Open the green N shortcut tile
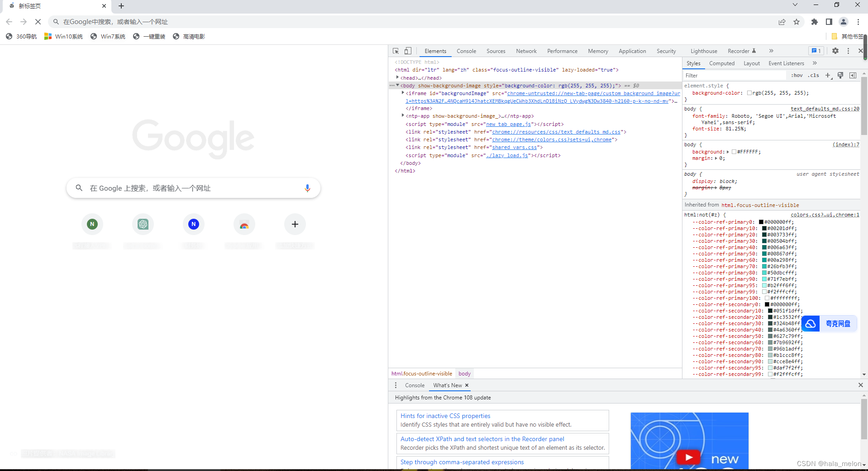Image resolution: width=868 pixels, height=471 pixels. click(92, 224)
